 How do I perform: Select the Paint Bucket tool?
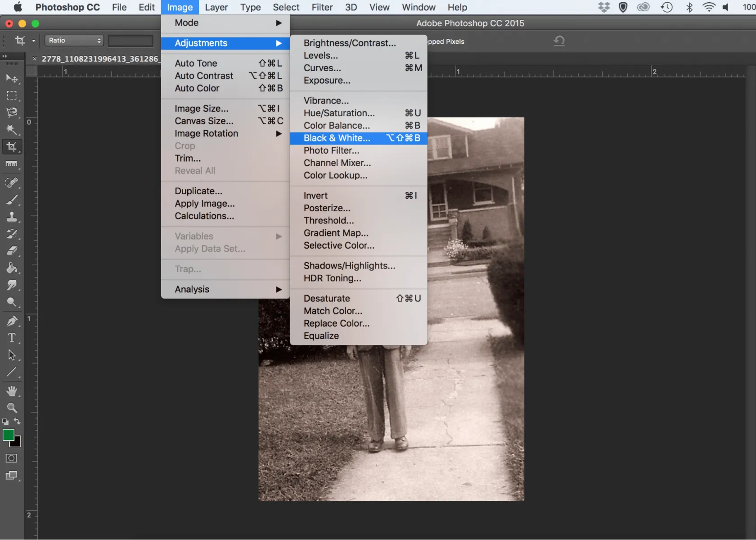coord(12,268)
